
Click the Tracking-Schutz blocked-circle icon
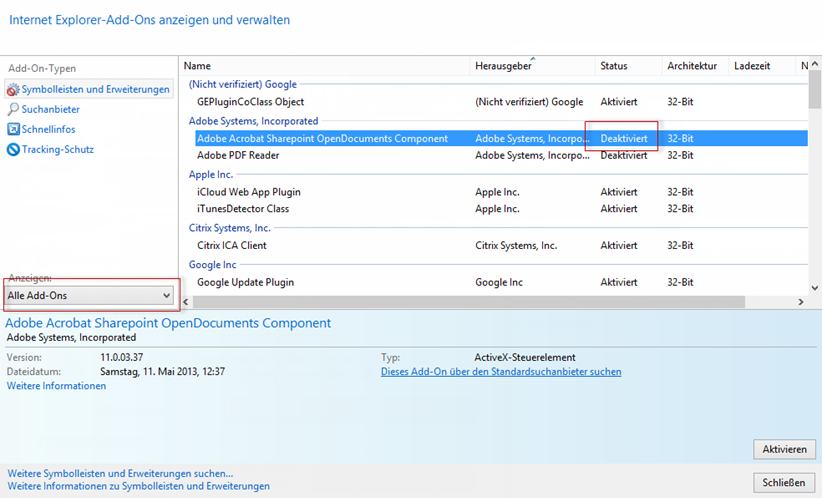pos(13,149)
